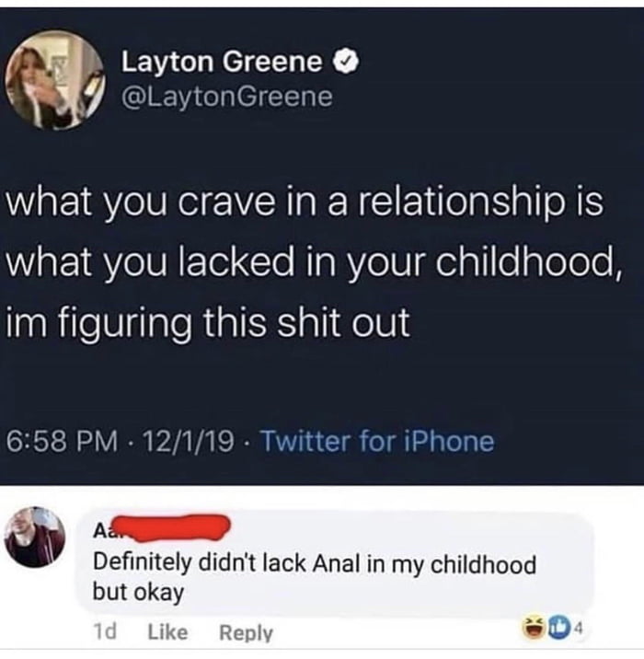The height and width of the screenshot is (659, 644).
Task: Click the 'but okay' comment line
Action: coord(138,593)
